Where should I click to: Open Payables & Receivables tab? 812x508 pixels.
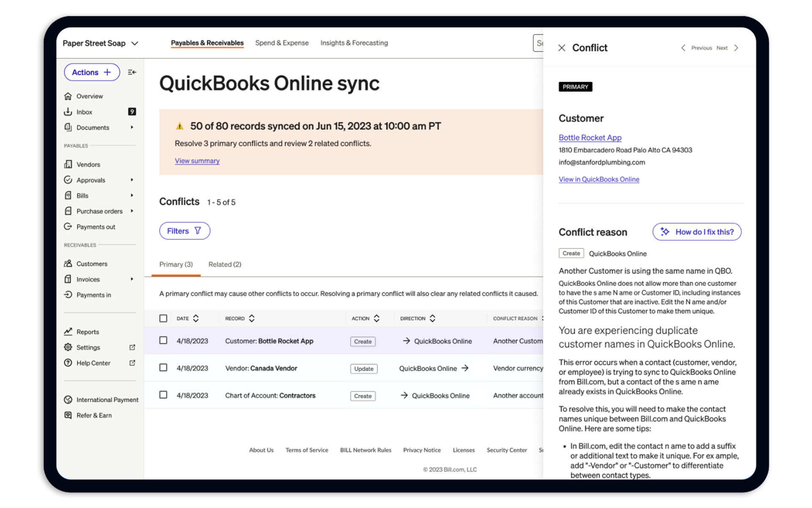pos(207,43)
